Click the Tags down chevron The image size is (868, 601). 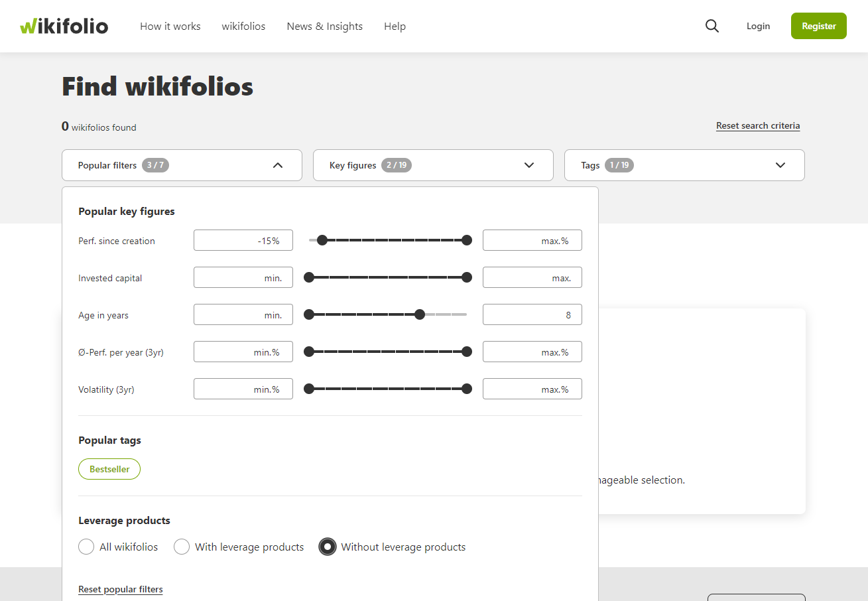780,165
